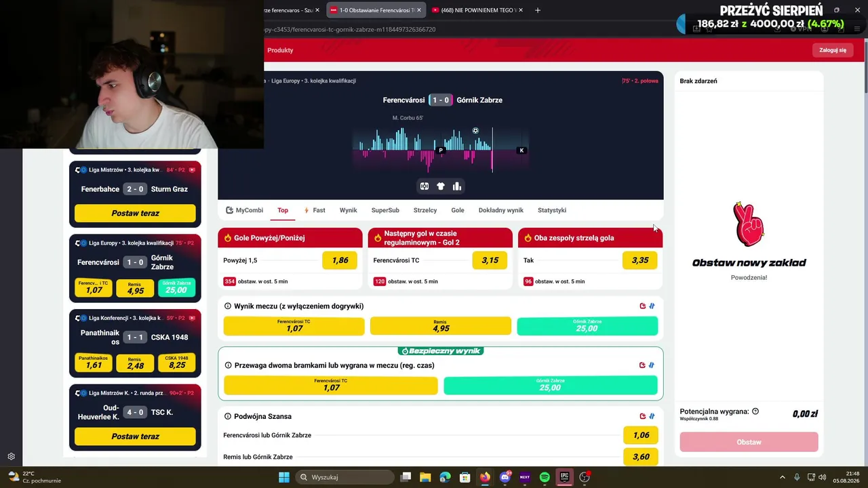The image size is (868, 488).
Task: Open a new browser tab
Action: pos(538,10)
